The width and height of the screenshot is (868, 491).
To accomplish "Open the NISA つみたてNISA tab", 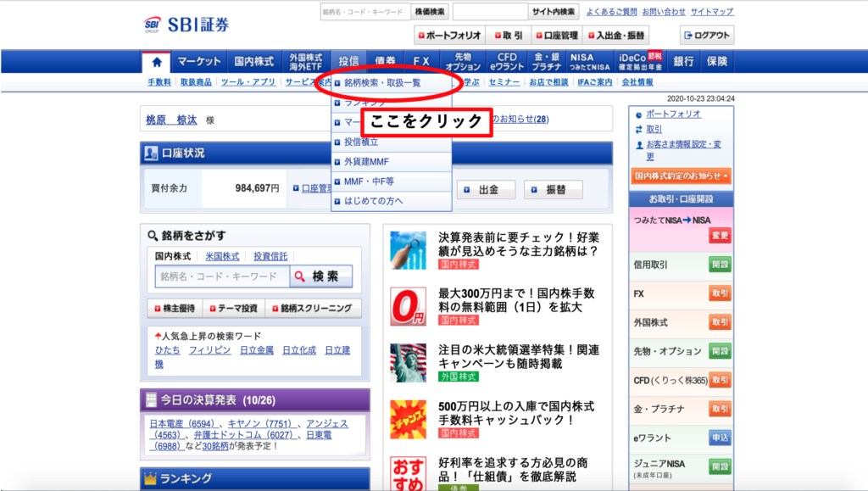I will tap(590, 61).
